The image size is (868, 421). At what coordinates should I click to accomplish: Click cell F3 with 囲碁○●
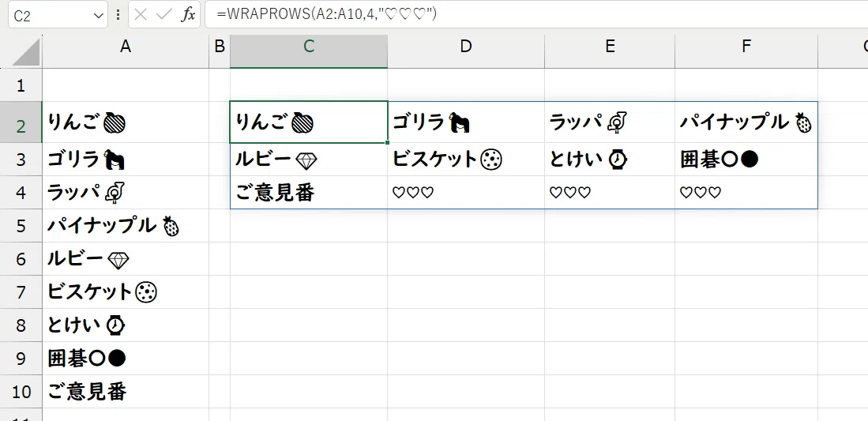[746, 160]
